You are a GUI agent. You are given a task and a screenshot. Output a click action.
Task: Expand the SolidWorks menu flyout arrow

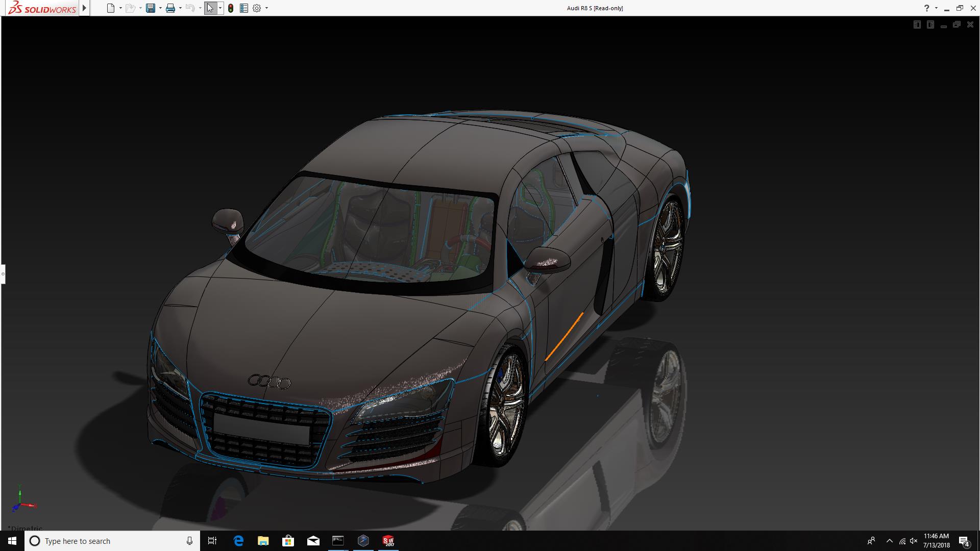click(x=85, y=8)
